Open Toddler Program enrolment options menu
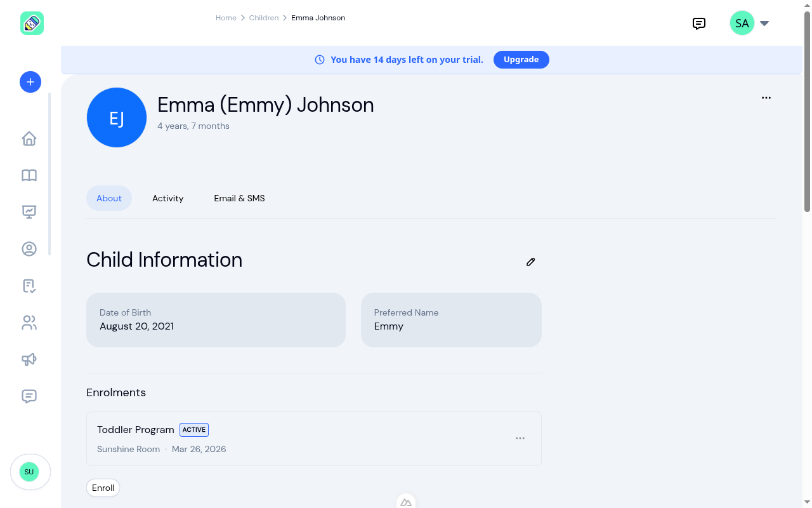Viewport: 812px width, 508px height. click(520, 438)
